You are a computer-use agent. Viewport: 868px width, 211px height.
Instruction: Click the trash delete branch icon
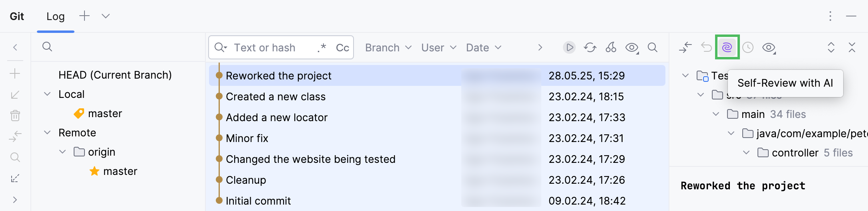(x=15, y=116)
